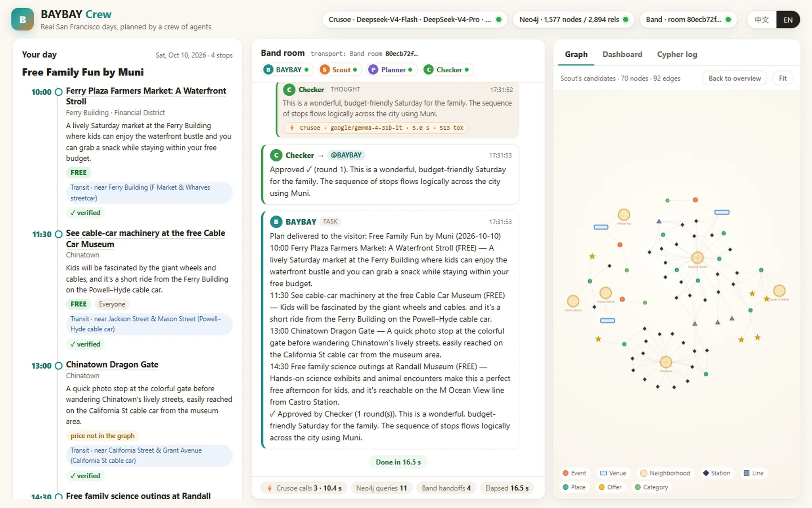812x508 pixels.
Task: Select the BAYBAY agent chip
Action: 287,70
